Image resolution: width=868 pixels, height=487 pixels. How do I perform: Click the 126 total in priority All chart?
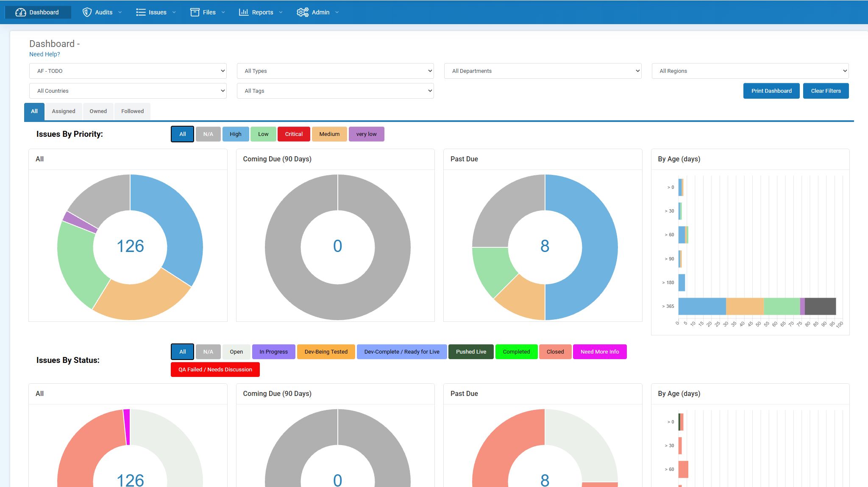click(130, 246)
